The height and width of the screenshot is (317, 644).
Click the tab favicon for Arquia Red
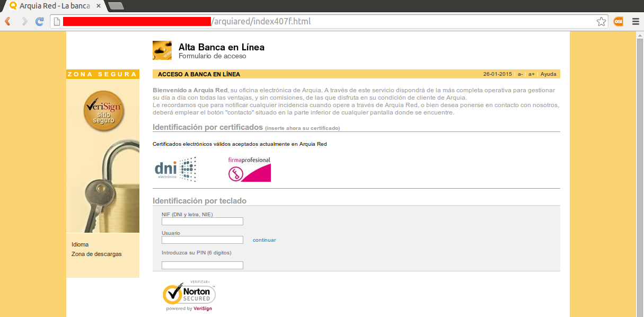[13, 6]
